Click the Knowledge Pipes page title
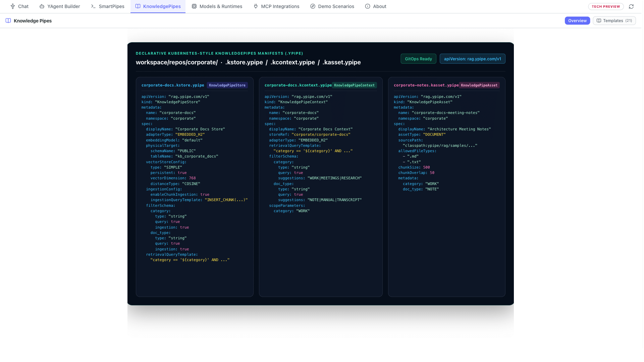Image resolution: width=644 pixels, height=362 pixels. [33, 21]
